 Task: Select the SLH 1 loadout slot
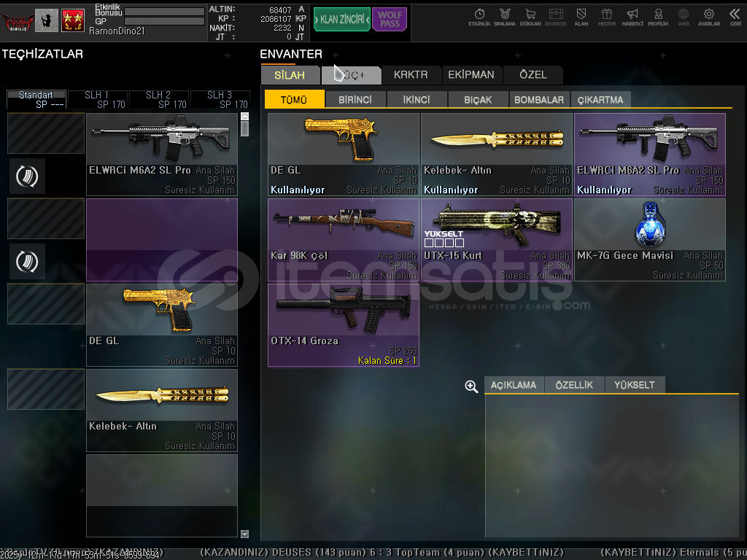click(97, 99)
